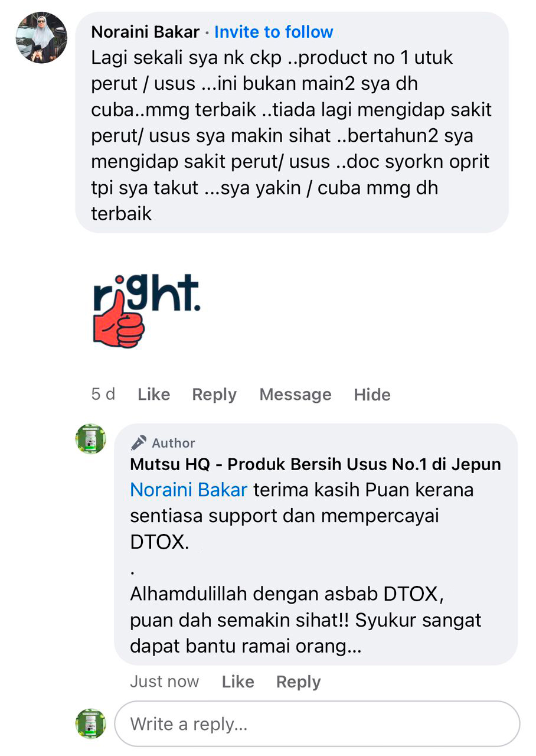Open Noraini Bakar's profile picture
Image resolution: width=536 pixels, height=756 pixels.
41,37
